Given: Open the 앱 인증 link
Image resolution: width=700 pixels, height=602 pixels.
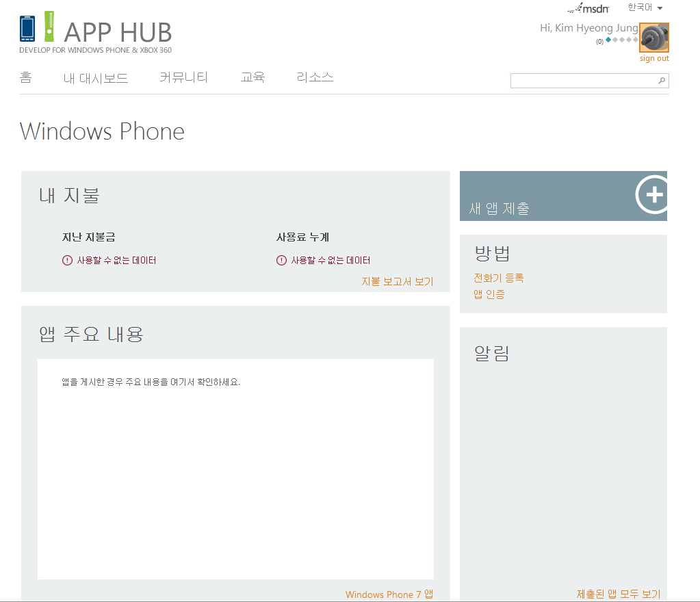Looking at the screenshot, I should [x=489, y=294].
